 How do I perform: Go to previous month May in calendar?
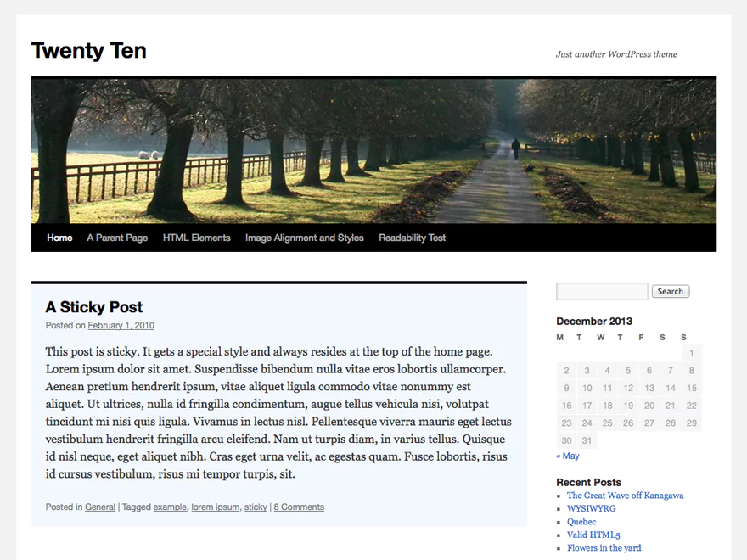(x=568, y=456)
